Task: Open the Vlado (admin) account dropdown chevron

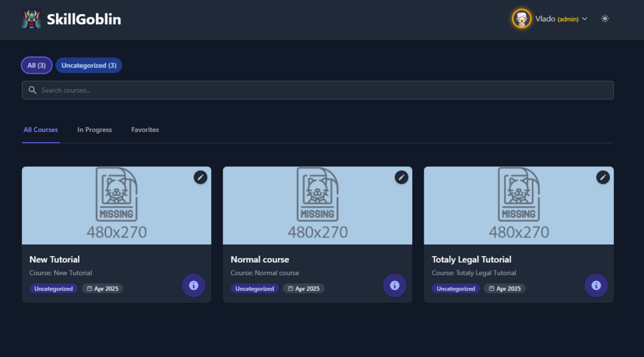Action: tap(585, 19)
